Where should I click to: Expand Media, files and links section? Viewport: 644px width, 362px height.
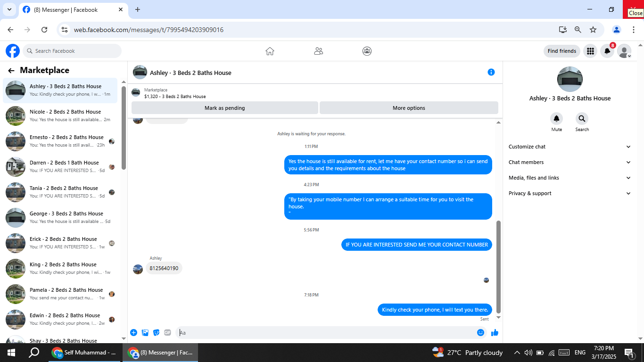pos(570,178)
